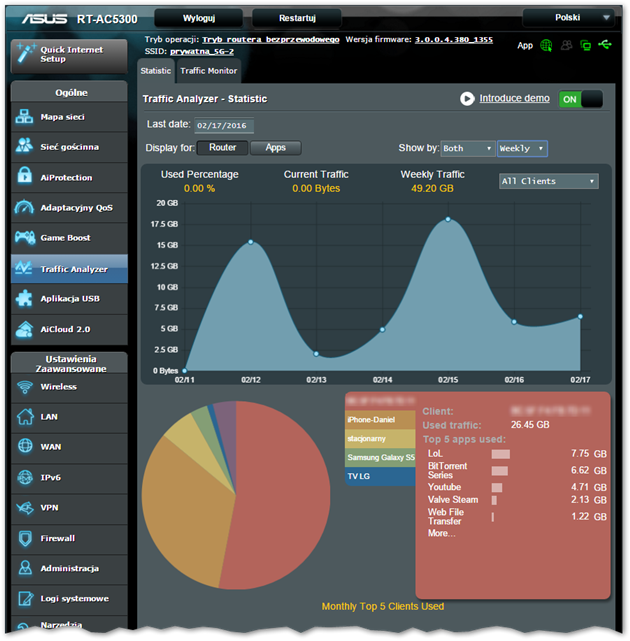Click the LoL app usage row
Image resolution: width=630 pixels, height=641 pixels.
click(x=517, y=454)
